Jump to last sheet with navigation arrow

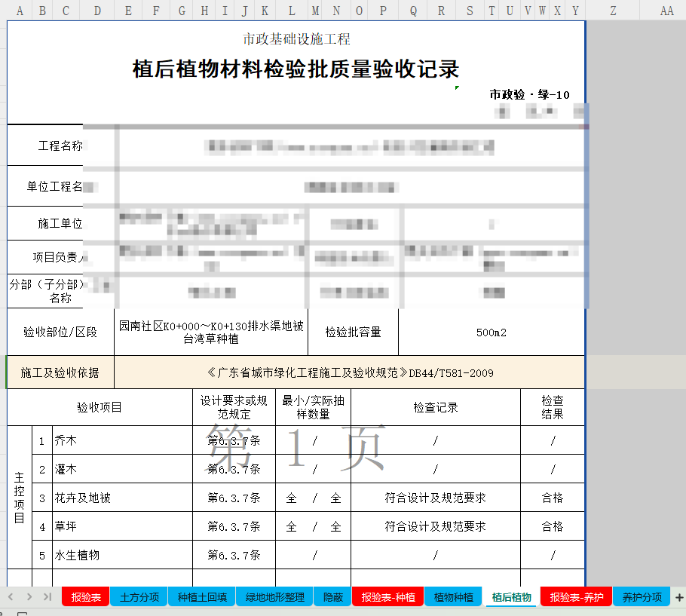pyautogui.click(x=47, y=597)
